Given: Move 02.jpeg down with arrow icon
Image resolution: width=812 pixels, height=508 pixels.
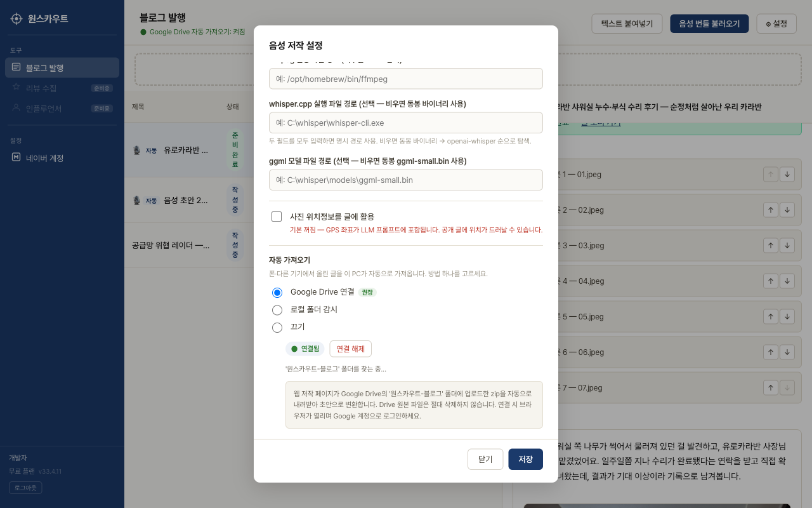Looking at the screenshot, I should [x=787, y=210].
